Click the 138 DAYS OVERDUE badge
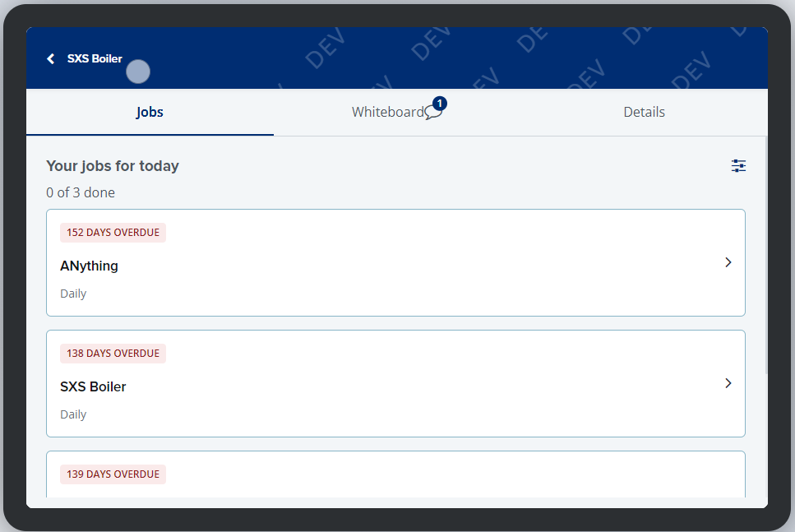Screen dimensions: 795x532 [x=113, y=354]
